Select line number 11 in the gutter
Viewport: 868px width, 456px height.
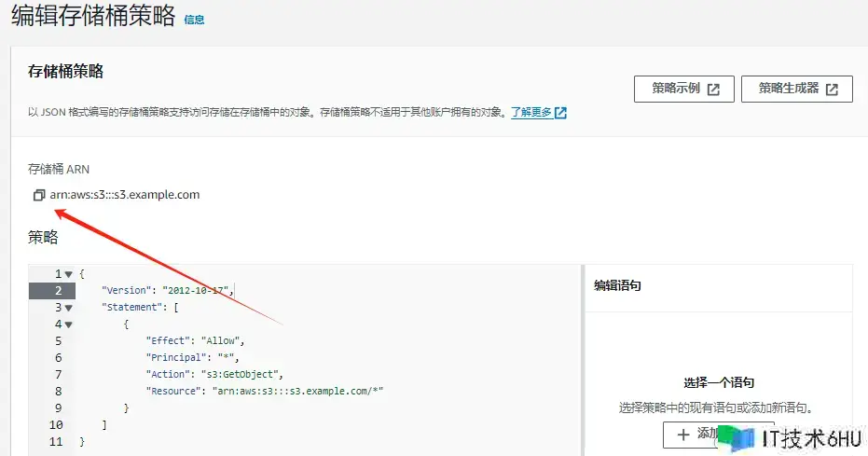point(56,442)
